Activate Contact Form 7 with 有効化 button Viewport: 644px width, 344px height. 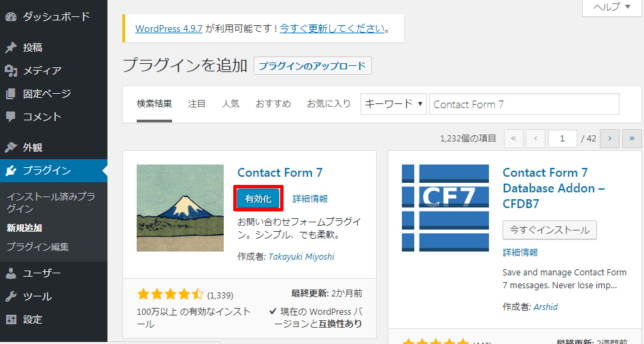258,199
